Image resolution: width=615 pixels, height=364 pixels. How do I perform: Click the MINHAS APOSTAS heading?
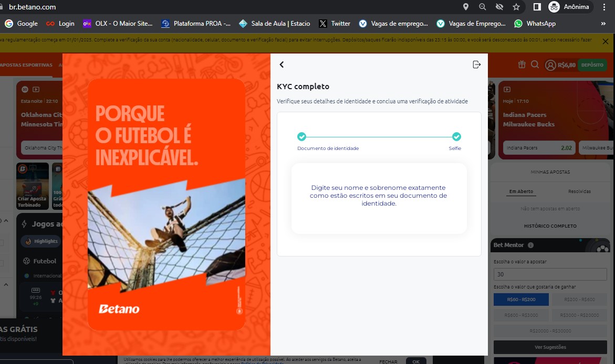tap(550, 172)
